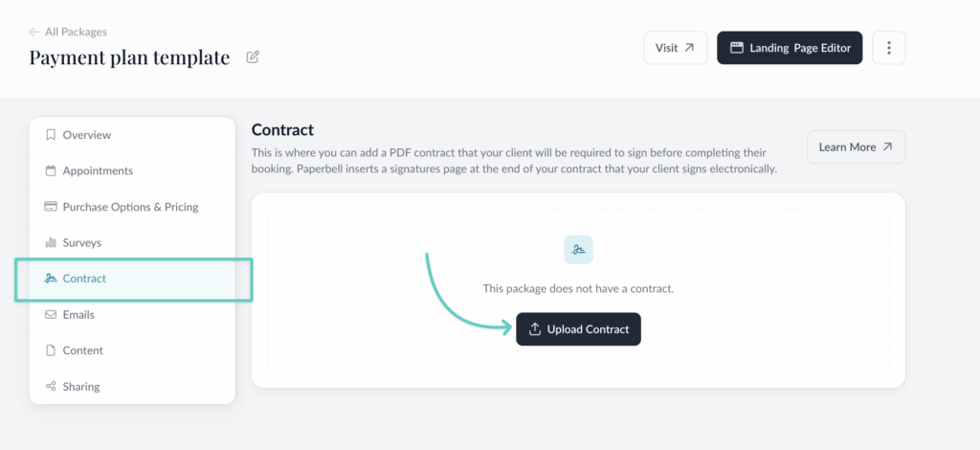Click the document icon next to Content
This screenshot has height=450, width=980.
tap(51, 350)
